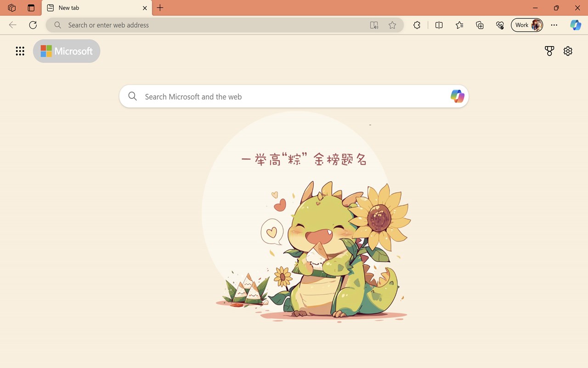Open the Workspaces icon in title bar
Image resolution: width=588 pixels, height=368 pixels.
12,8
